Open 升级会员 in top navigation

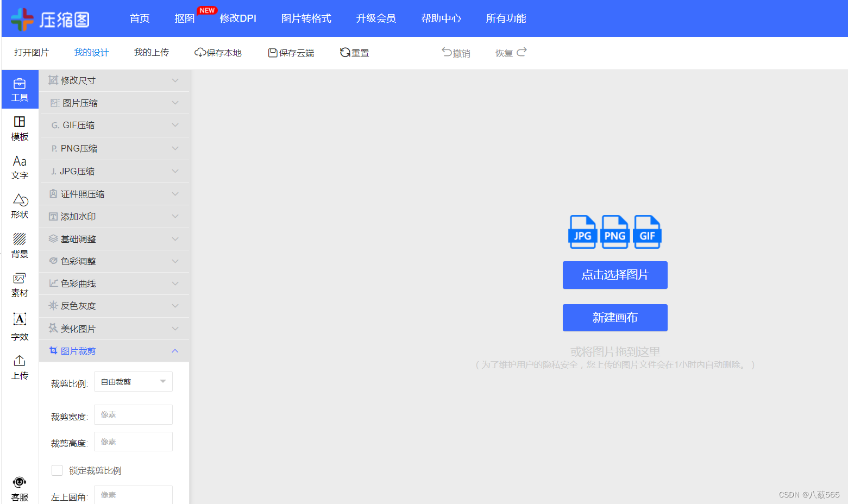pyautogui.click(x=376, y=18)
